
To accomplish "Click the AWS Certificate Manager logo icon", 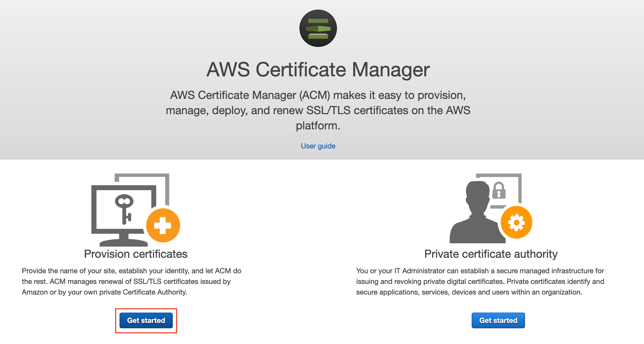I will click(x=318, y=28).
